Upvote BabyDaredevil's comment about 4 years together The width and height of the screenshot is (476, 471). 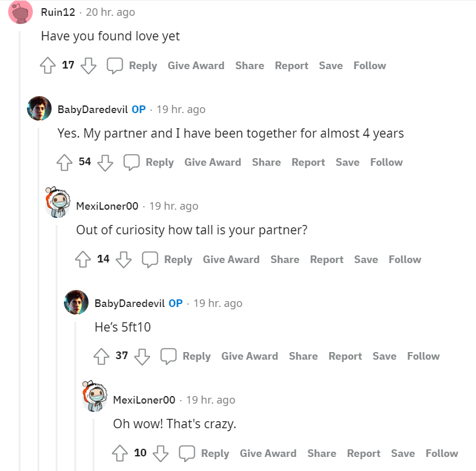[64, 162]
